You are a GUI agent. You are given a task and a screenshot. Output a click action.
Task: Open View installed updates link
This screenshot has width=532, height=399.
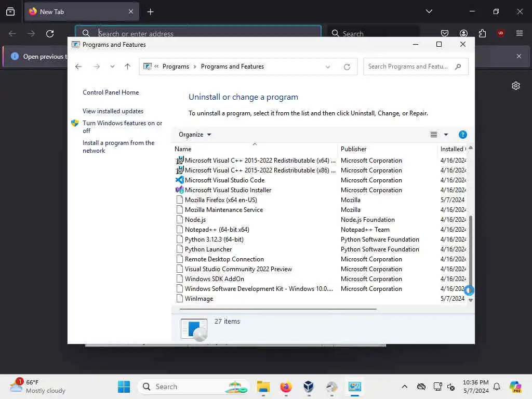pyautogui.click(x=113, y=111)
